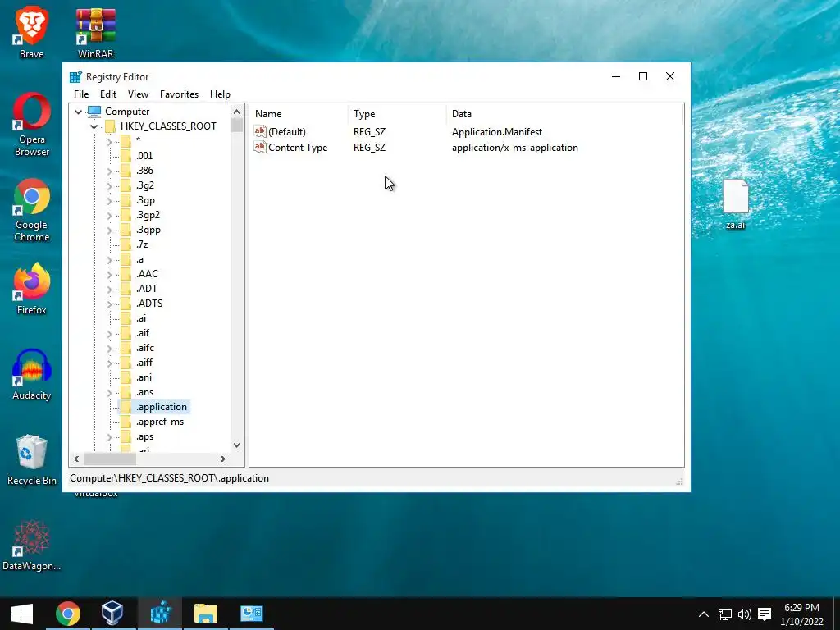Image resolution: width=840 pixels, height=630 pixels.
Task: Click the application/x-ms-application data value
Action: [515, 148]
